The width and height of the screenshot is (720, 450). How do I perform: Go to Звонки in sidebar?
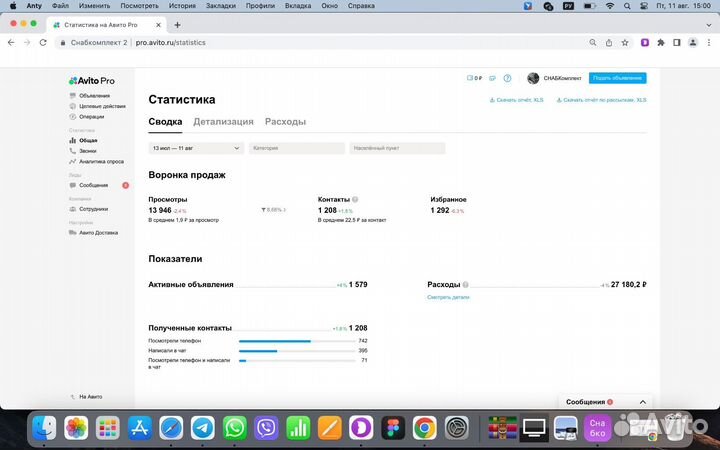pos(89,151)
